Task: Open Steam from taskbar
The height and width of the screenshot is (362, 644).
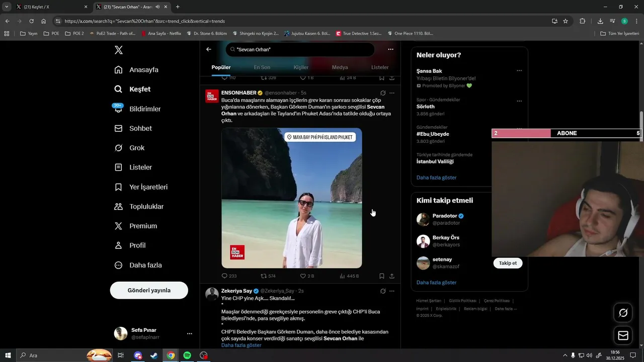Action: click(x=153, y=355)
